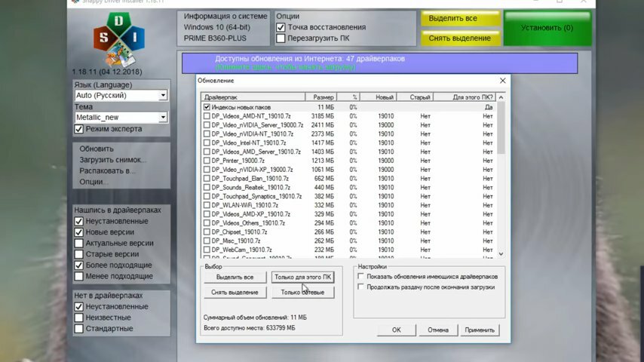This screenshot has width=644, height=362.
Task: Sort by Драйверпак column header
Action: click(x=253, y=97)
